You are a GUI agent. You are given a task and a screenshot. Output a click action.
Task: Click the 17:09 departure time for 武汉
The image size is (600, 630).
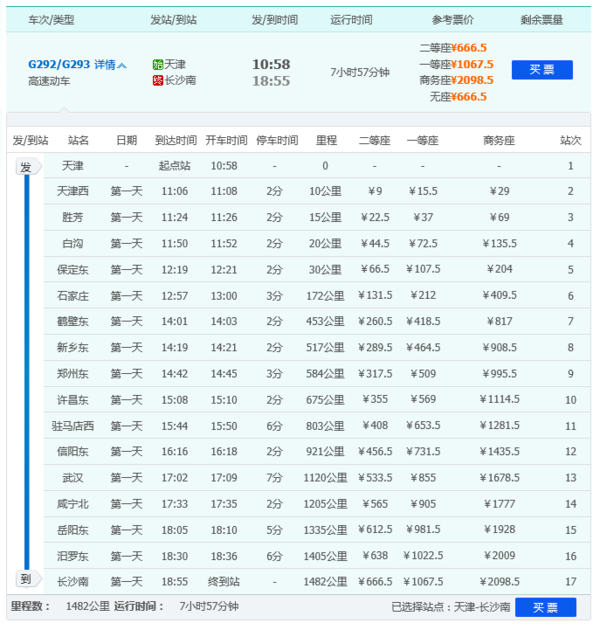coord(224,478)
